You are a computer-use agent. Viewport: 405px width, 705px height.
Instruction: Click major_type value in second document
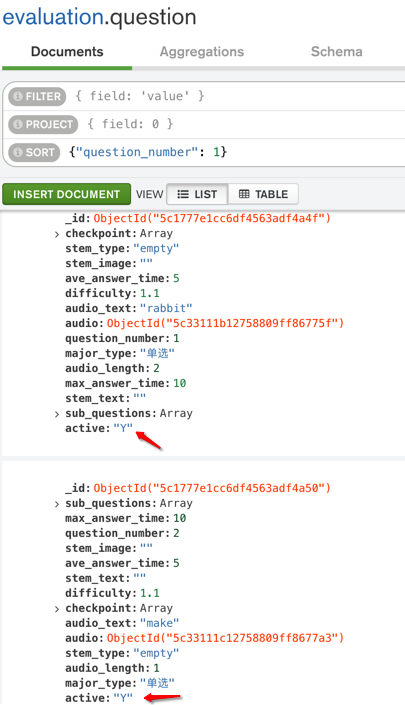point(157,683)
